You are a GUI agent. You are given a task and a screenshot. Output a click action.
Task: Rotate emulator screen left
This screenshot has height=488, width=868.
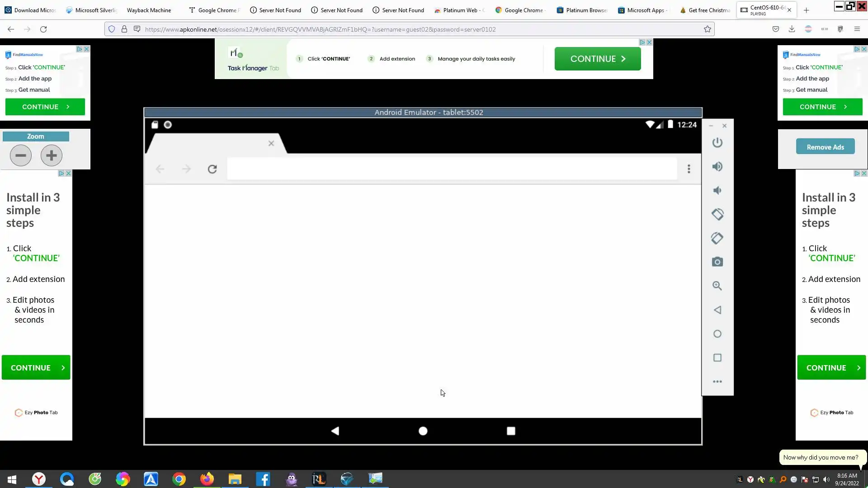(x=717, y=214)
